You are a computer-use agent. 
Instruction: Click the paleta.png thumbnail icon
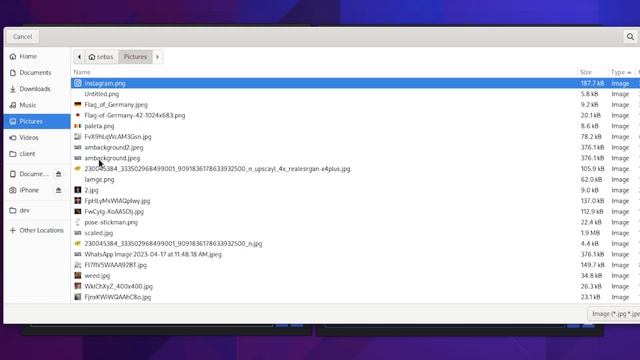[78, 126]
